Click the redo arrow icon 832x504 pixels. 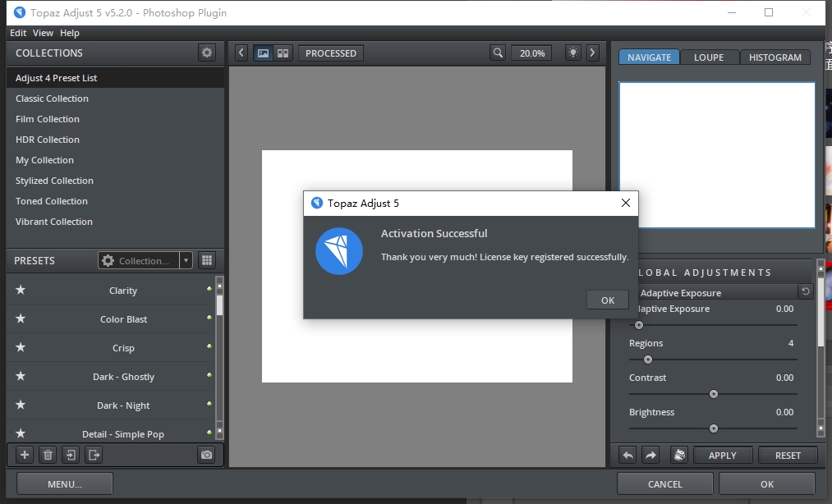pyautogui.click(x=650, y=455)
